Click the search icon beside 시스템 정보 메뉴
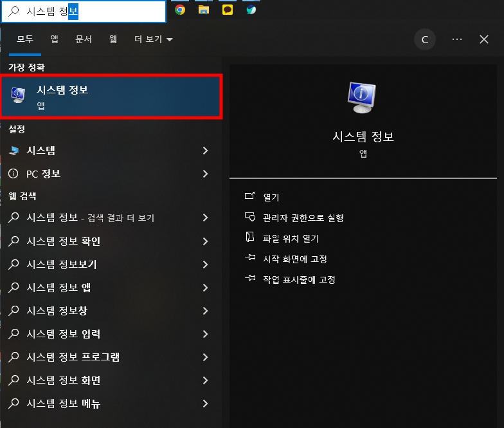 (14, 403)
